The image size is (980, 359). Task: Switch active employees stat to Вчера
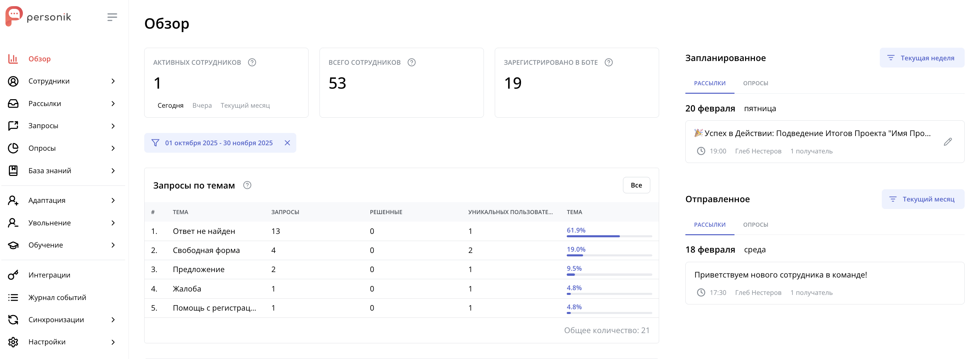(x=202, y=105)
